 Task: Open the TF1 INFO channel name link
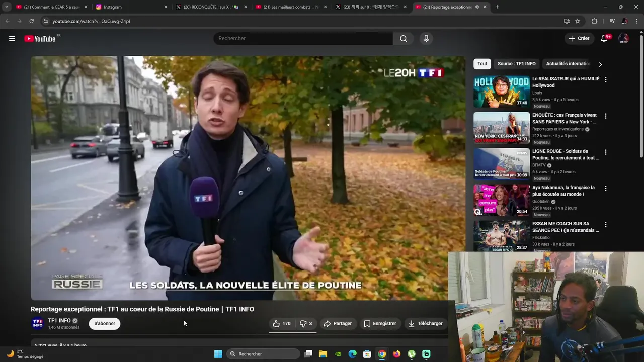point(59,320)
